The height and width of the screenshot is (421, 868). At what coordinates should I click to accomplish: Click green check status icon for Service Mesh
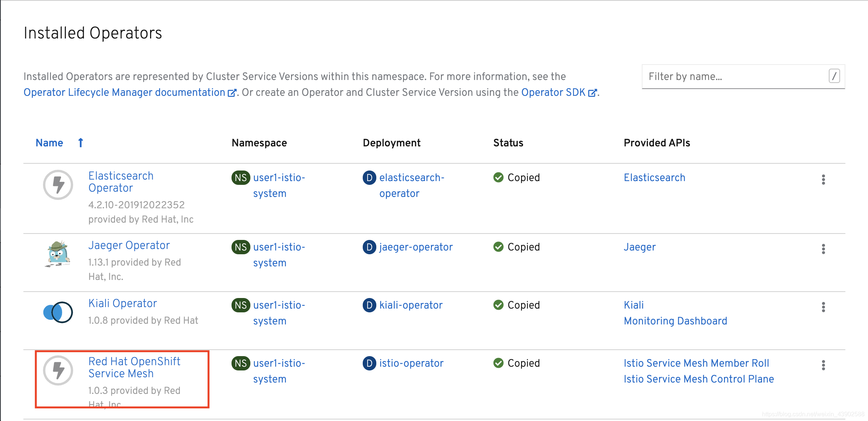tap(498, 363)
